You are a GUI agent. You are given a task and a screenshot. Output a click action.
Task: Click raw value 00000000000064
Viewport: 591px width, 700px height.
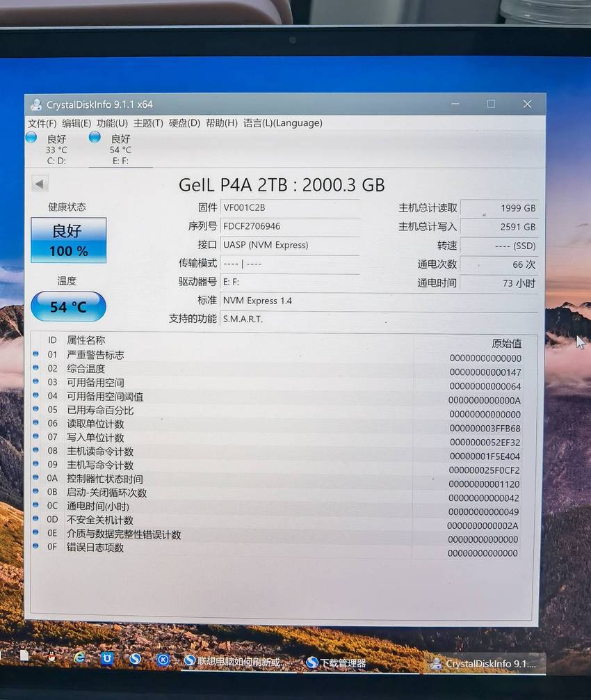coord(485,386)
